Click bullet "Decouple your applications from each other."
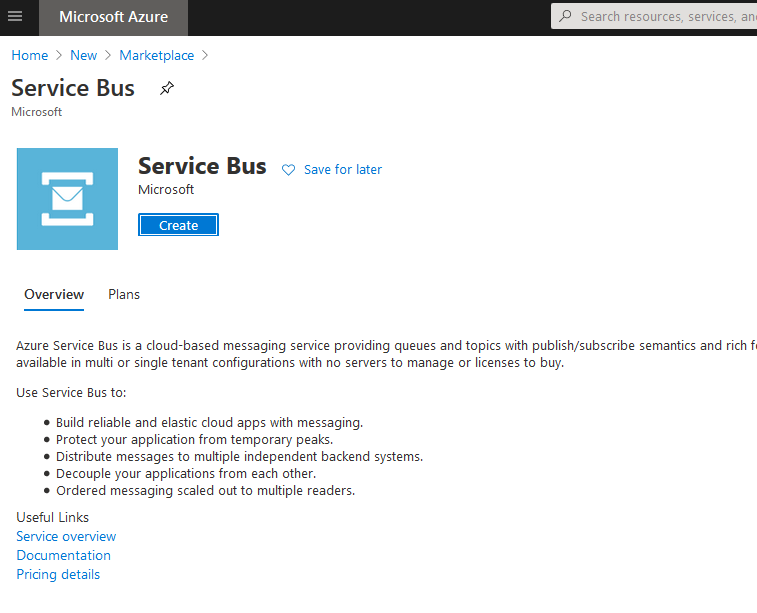757x613 pixels. pyautogui.click(x=186, y=474)
